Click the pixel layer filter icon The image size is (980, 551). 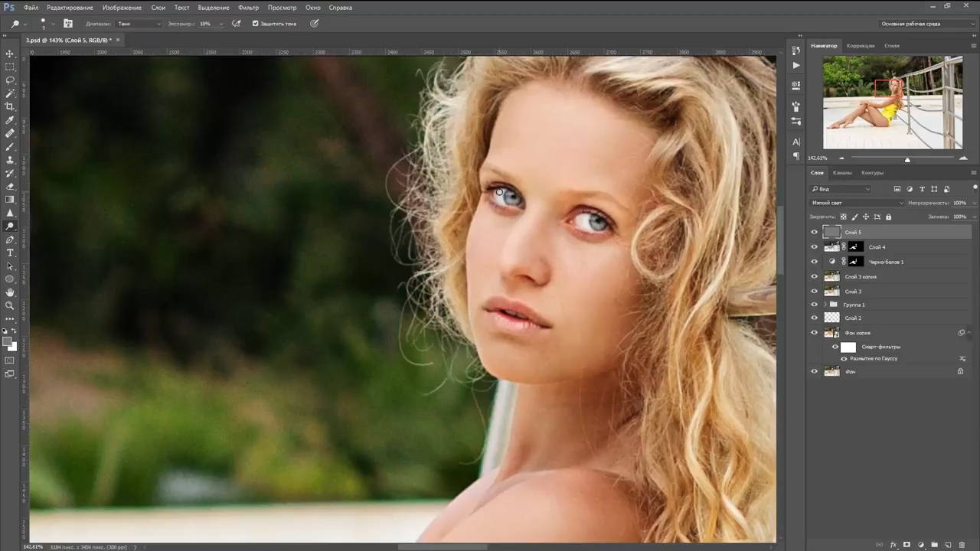pos(897,189)
